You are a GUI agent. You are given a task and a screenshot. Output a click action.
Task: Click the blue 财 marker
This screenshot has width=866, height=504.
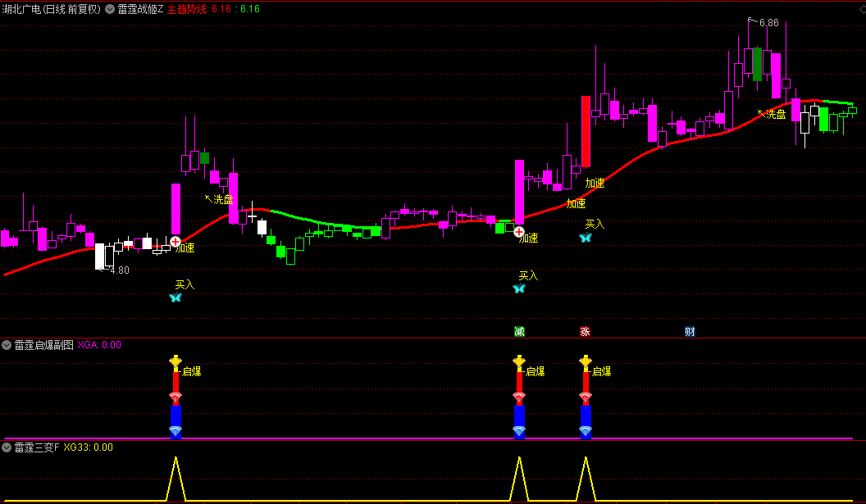click(690, 331)
